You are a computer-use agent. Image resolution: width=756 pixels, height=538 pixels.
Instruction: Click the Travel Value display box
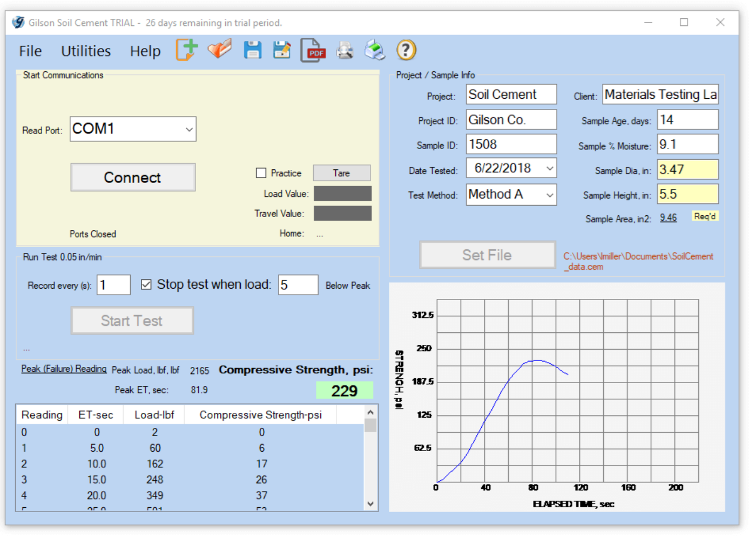click(342, 213)
